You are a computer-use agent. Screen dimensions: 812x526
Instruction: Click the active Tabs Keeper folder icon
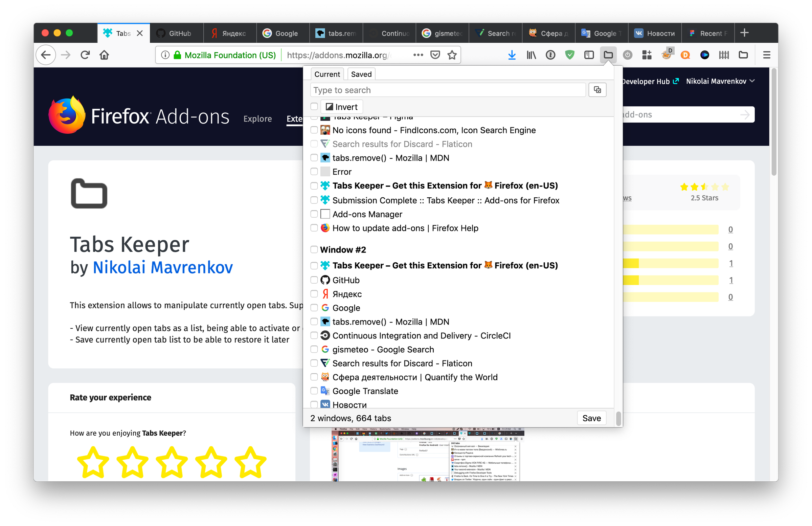(x=608, y=54)
